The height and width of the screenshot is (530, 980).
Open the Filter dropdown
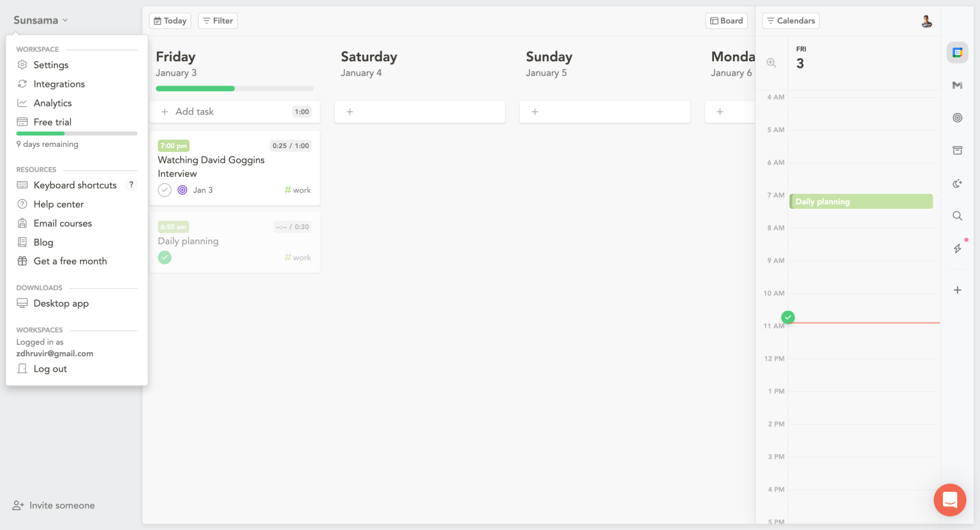(x=218, y=20)
